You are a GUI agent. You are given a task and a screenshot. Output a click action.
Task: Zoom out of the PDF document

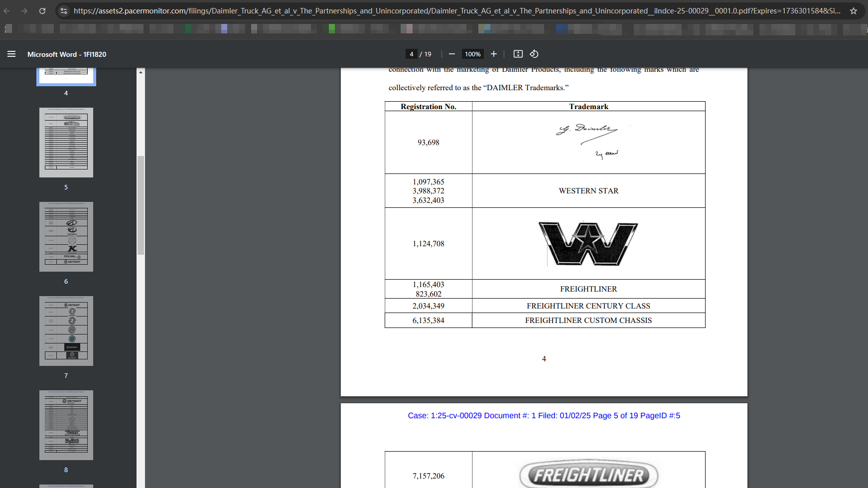(x=452, y=54)
